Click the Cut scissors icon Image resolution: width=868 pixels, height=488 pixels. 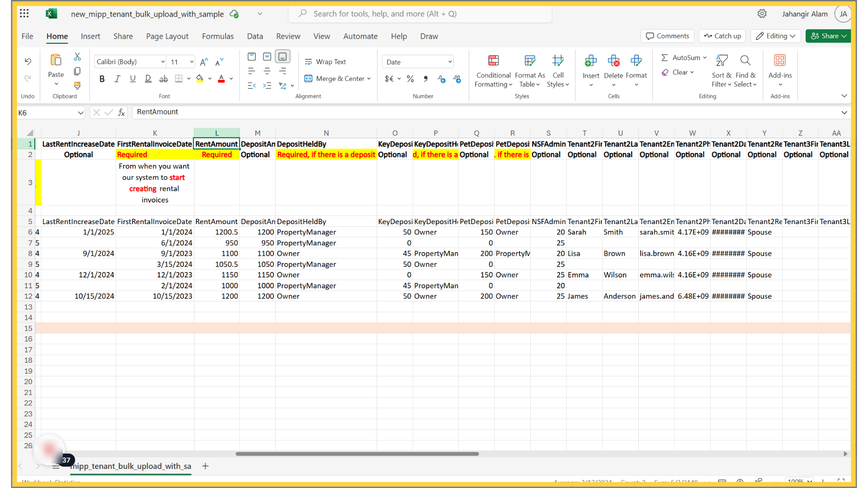77,57
